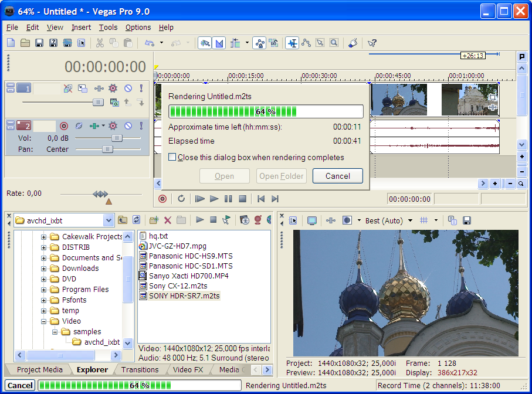Click the Cut scissors icon in toolbar

tap(100, 43)
